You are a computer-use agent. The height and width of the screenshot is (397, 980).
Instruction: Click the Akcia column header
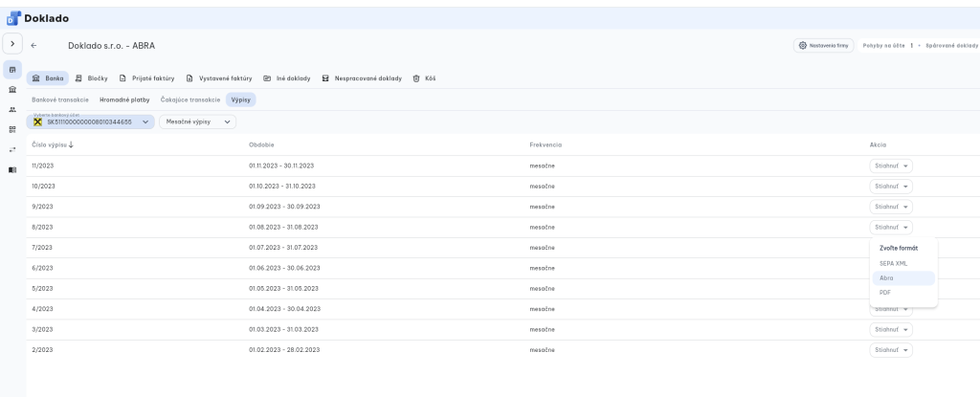pyautogui.click(x=878, y=144)
